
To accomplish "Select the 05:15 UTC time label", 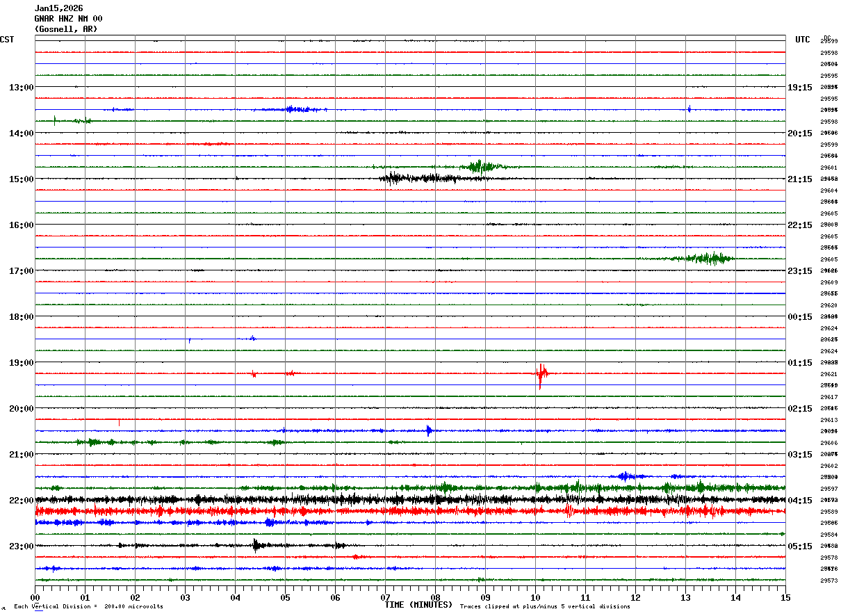I will 800,546.
